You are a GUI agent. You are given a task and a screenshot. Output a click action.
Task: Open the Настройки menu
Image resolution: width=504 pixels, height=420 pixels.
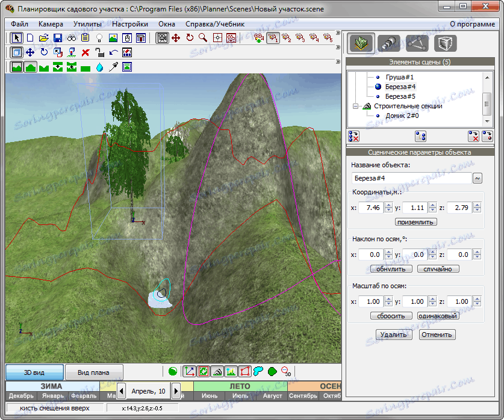click(129, 24)
